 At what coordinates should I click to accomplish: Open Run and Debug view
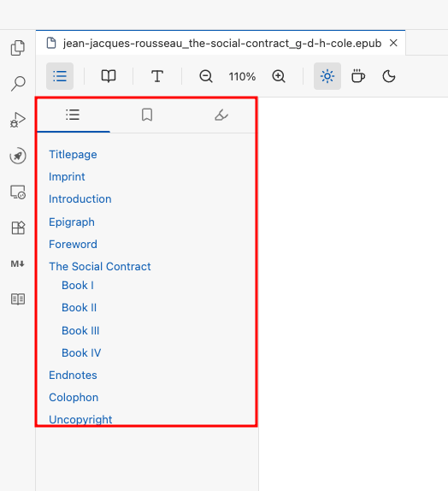click(x=18, y=120)
